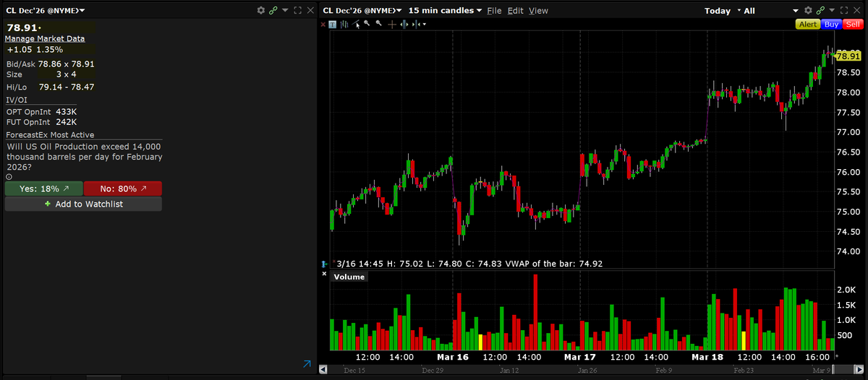Select the text annotation T tool
This screenshot has height=380, width=868.
(333, 24)
